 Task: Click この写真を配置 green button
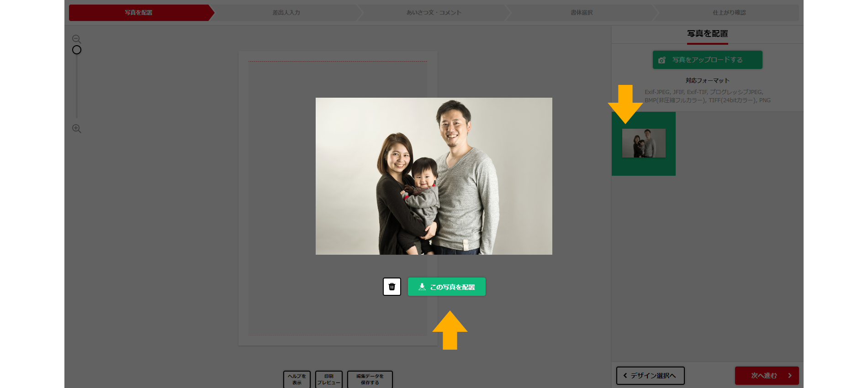(447, 287)
